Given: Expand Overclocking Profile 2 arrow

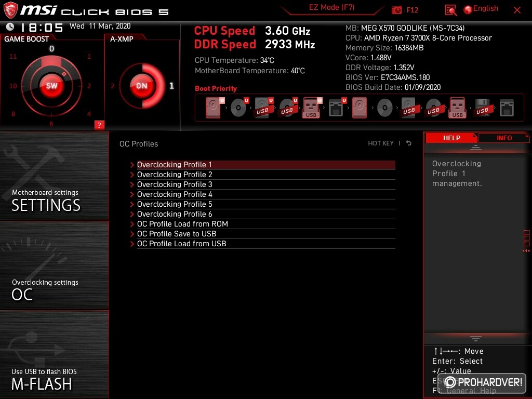Looking at the screenshot, I should [x=132, y=175].
